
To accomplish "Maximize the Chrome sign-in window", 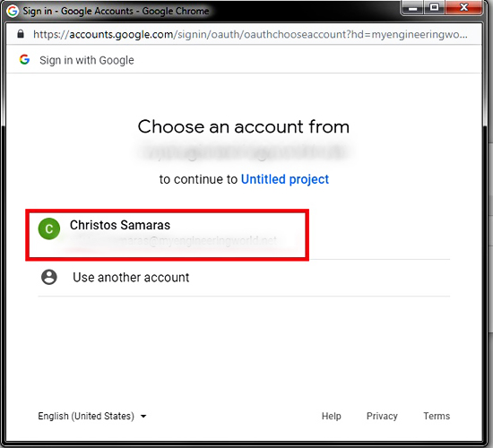I will coord(434,7).
